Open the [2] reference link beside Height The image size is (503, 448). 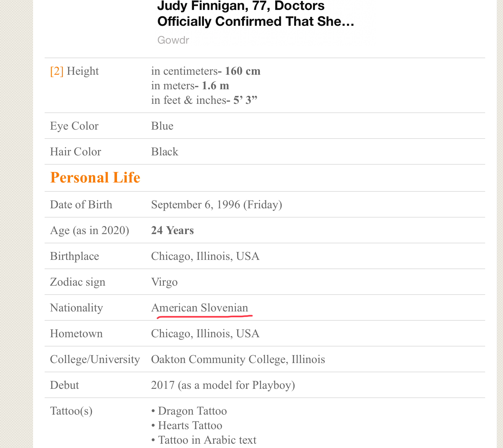tap(57, 71)
